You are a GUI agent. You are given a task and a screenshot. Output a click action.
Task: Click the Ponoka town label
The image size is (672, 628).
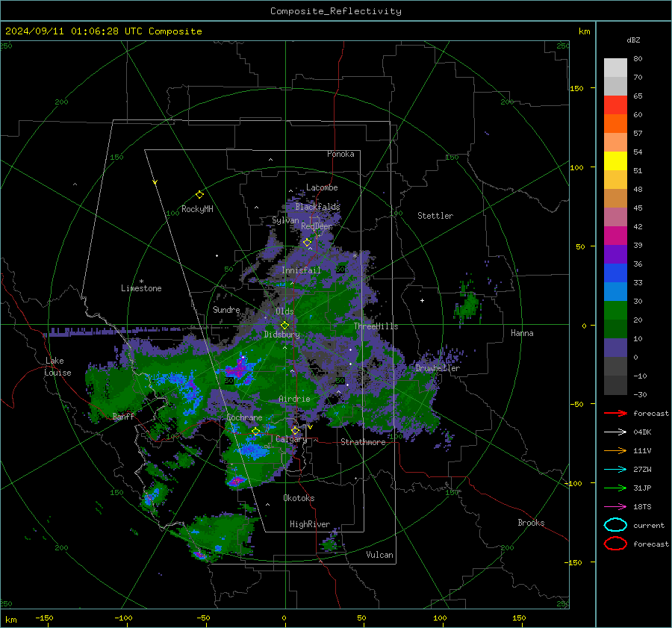coord(340,154)
